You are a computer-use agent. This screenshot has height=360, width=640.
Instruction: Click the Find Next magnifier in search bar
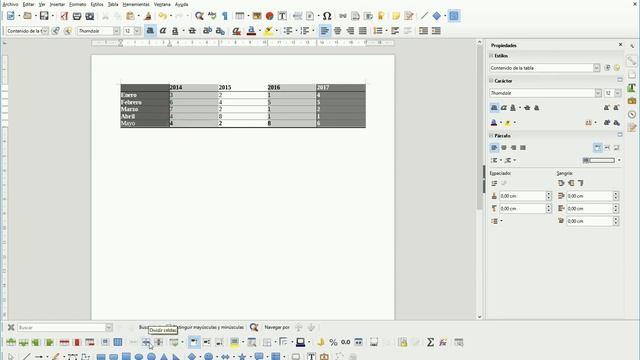[x=254, y=327]
